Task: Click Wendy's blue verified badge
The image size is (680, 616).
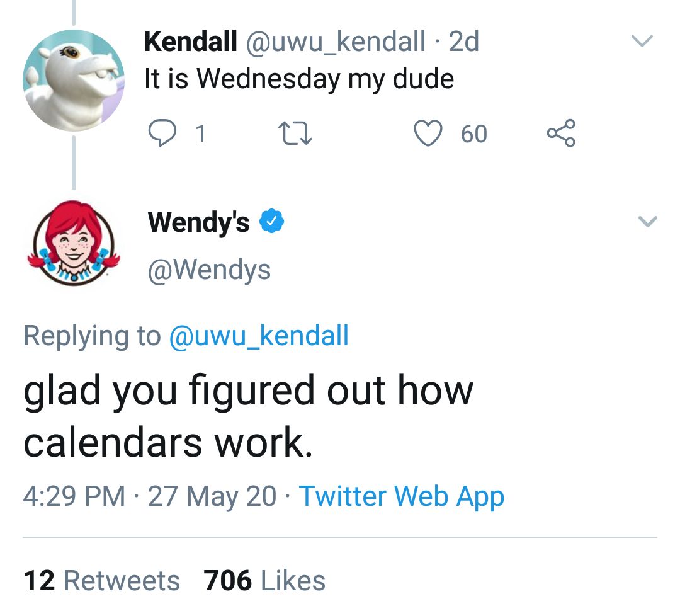Action: pos(273,221)
